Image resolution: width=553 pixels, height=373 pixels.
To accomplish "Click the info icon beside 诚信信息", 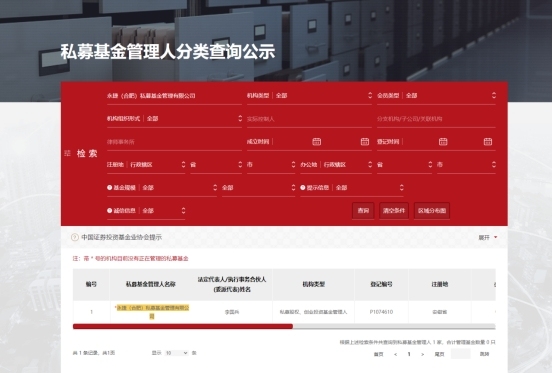I will (110, 210).
